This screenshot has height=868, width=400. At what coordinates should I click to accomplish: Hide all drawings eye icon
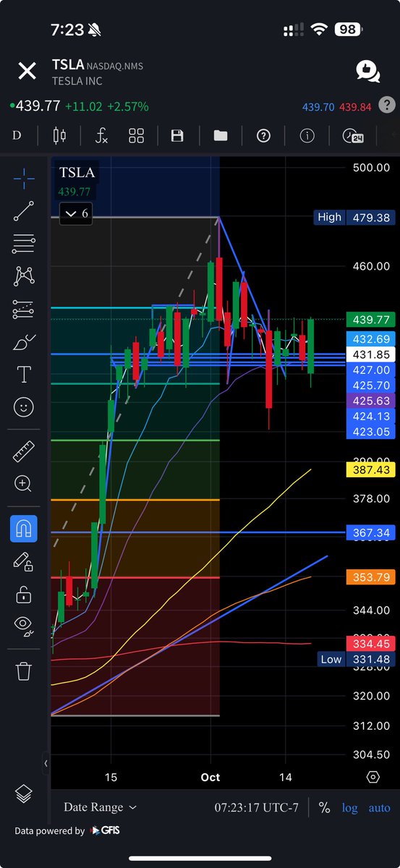click(x=24, y=626)
